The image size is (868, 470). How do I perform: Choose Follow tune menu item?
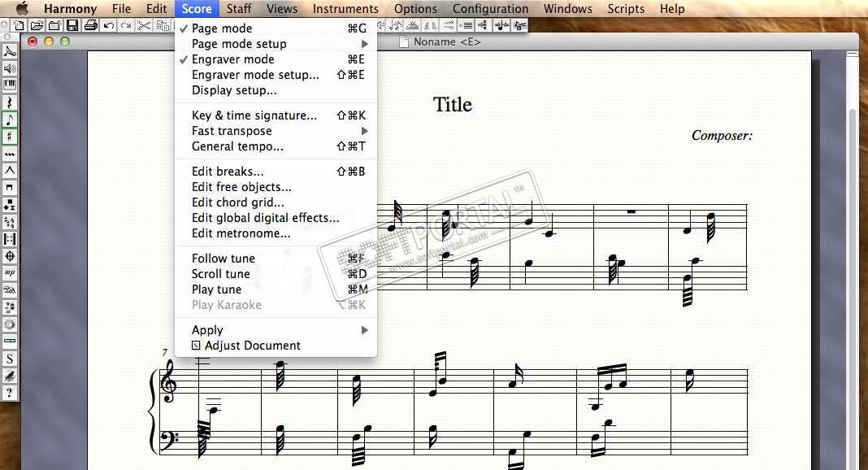coord(276,259)
